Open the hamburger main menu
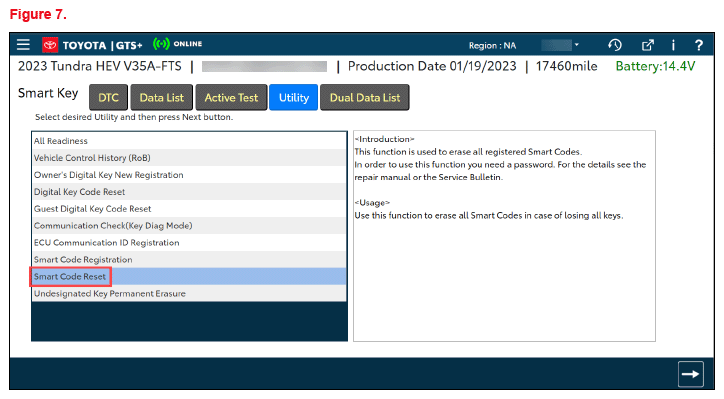The image size is (724, 399). pos(23,45)
